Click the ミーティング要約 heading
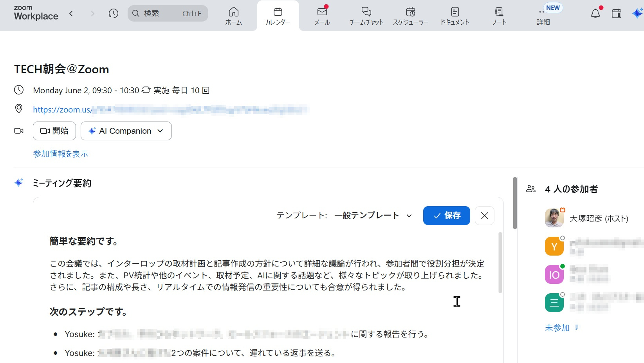This screenshot has width=644, height=363. click(x=62, y=183)
